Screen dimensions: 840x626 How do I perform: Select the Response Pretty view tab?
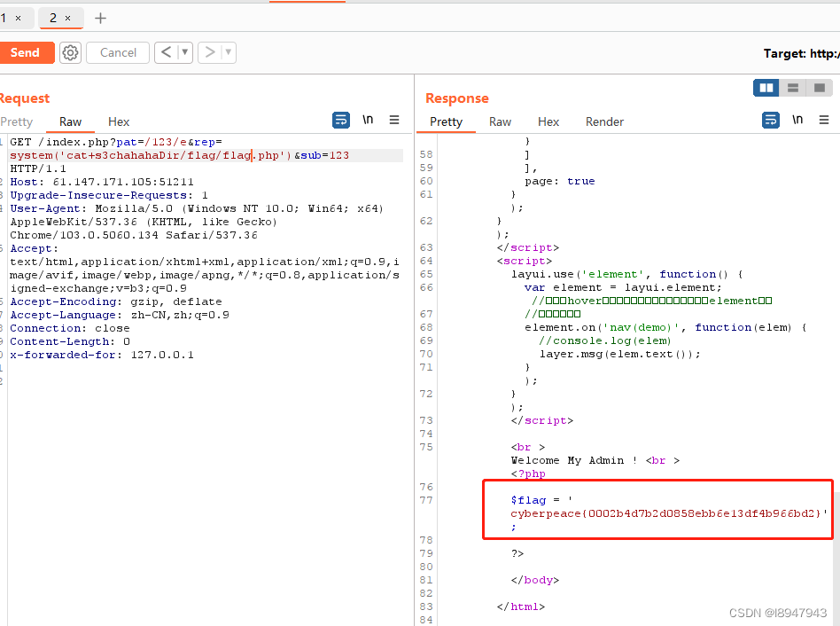pos(447,121)
